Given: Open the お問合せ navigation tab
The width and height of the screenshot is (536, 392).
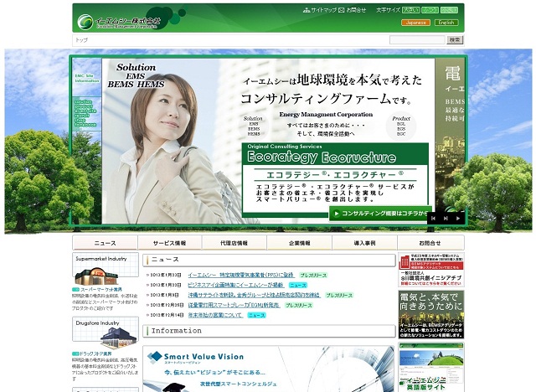Looking at the screenshot, I should click(430, 243).
